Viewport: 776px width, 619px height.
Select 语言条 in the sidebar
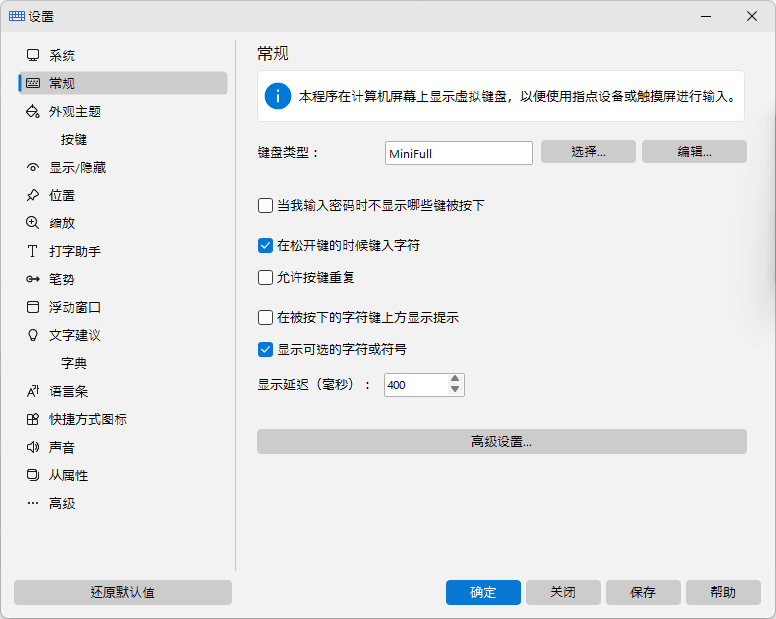point(123,391)
